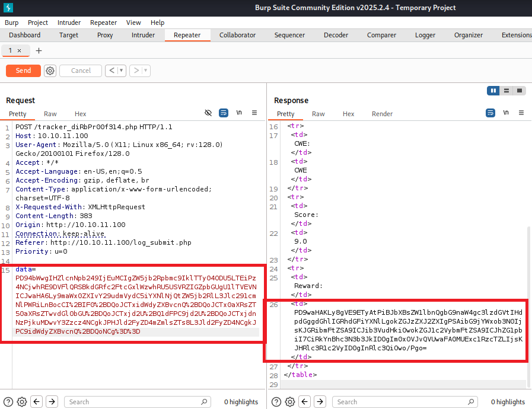Add a new Repeater tab with plus
Screen dimensions: 532x409
[x=39, y=50]
